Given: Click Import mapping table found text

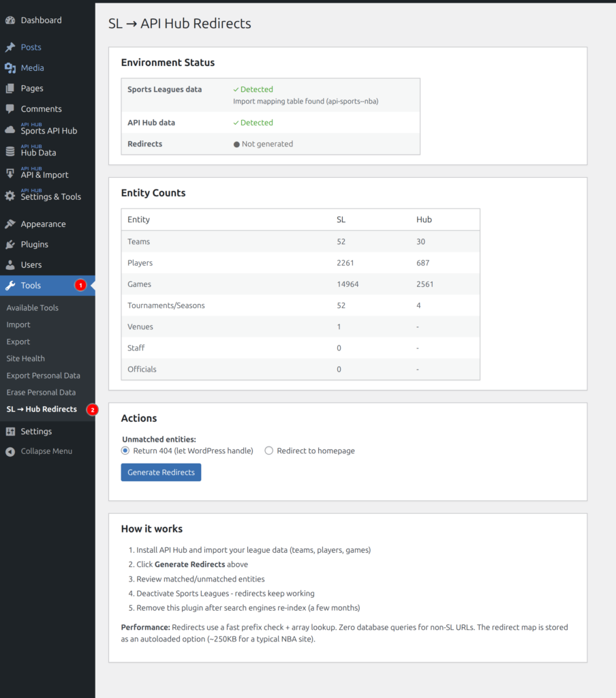Looking at the screenshot, I should click(x=306, y=101).
